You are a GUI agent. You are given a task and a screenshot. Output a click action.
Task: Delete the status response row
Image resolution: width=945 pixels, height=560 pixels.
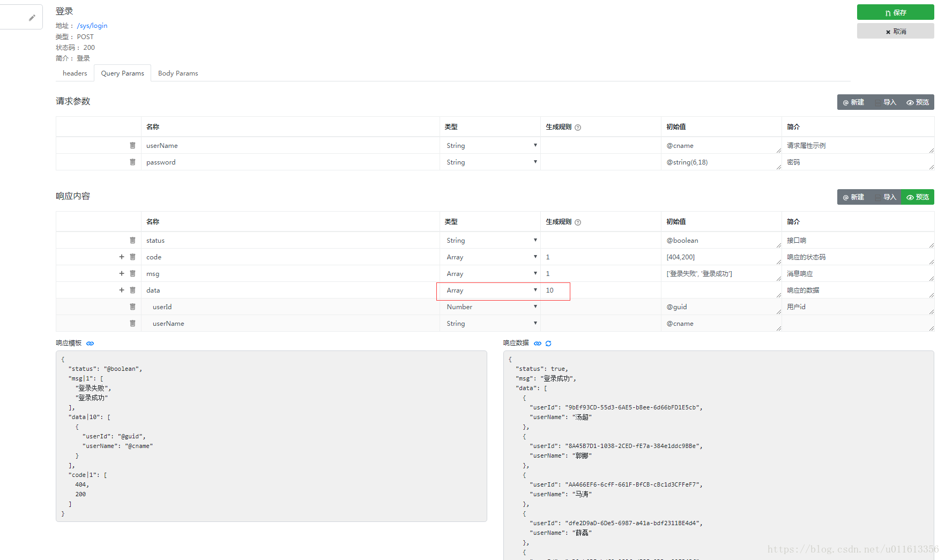132,240
